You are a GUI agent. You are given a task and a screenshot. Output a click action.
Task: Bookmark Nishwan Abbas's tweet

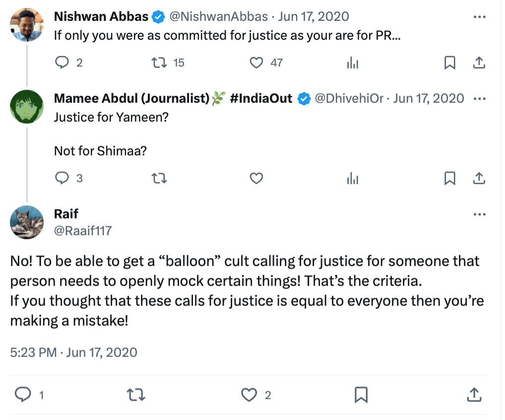[449, 63]
